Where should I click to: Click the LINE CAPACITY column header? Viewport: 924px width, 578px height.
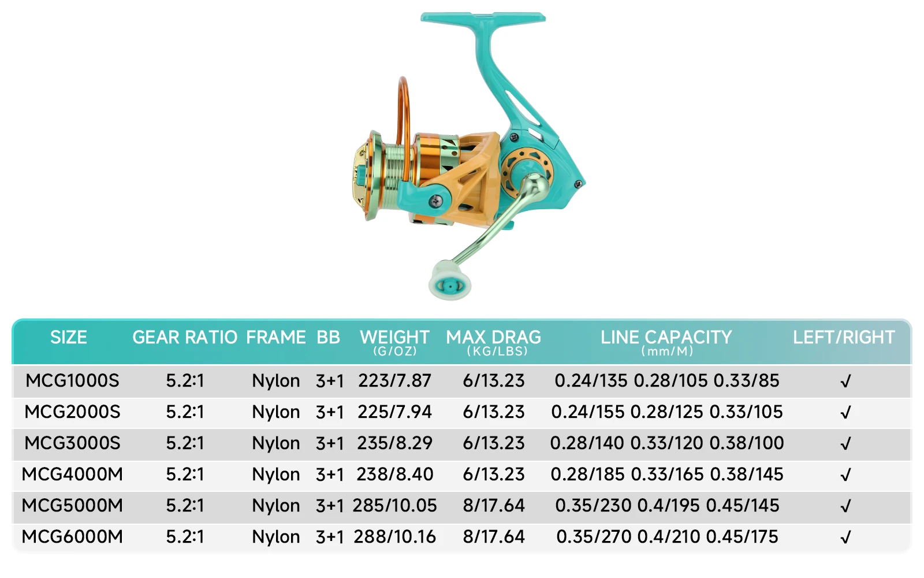pos(666,339)
